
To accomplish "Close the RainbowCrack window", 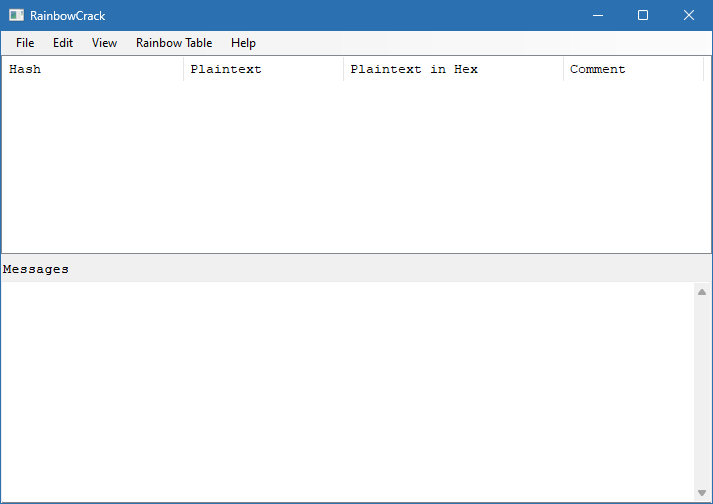I will (689, 15).
